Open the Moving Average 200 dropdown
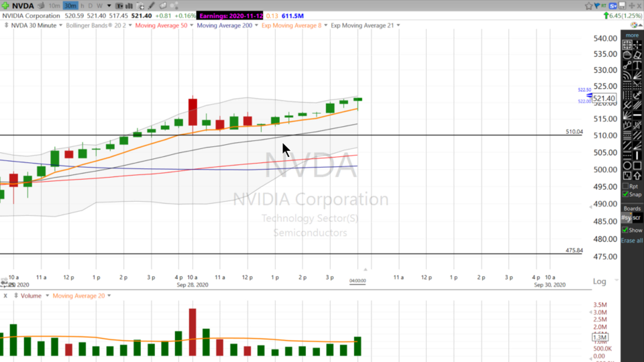The image size is (644, 362). [256, 25]
